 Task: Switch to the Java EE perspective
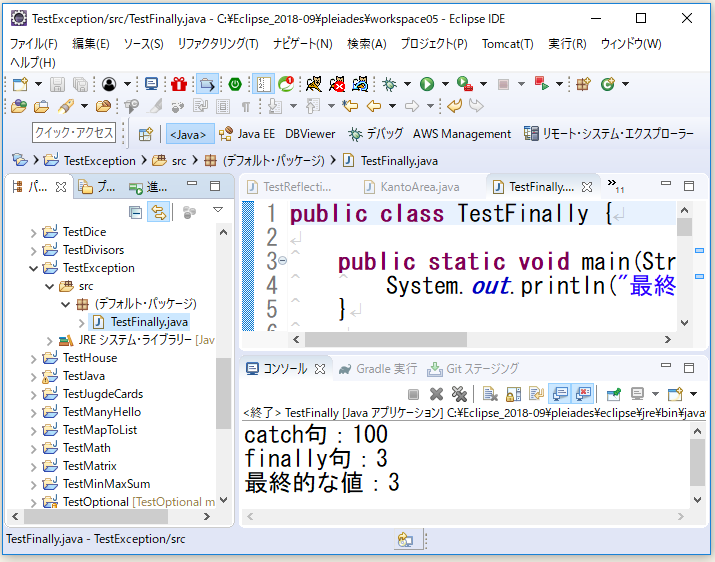pyautogui.click(x=247, y=134)
